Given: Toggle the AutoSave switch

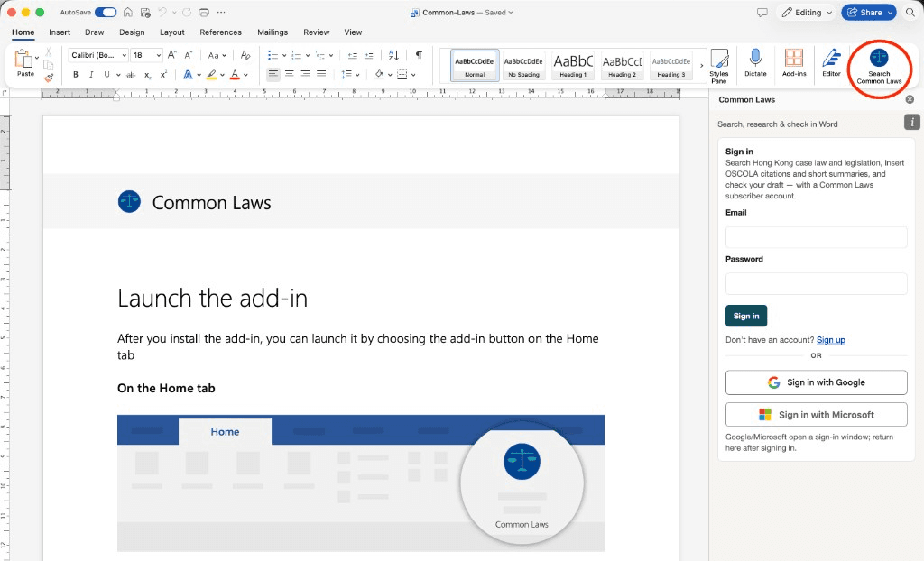Looking at the screenshot, I should click(106, 13).
